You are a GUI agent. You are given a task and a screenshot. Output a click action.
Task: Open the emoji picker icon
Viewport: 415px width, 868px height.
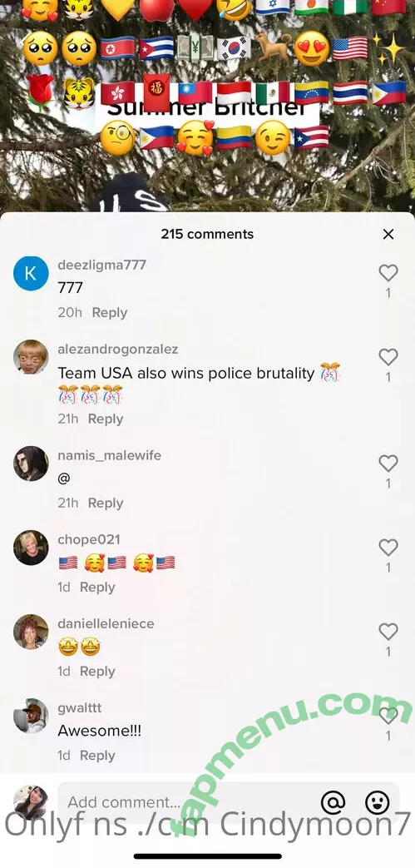tap(378, 801)
